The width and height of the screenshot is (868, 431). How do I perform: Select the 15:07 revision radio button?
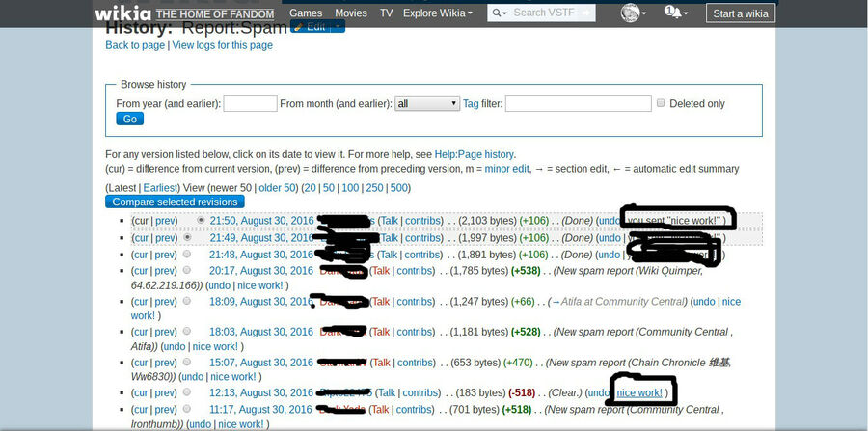click(187, 362)
